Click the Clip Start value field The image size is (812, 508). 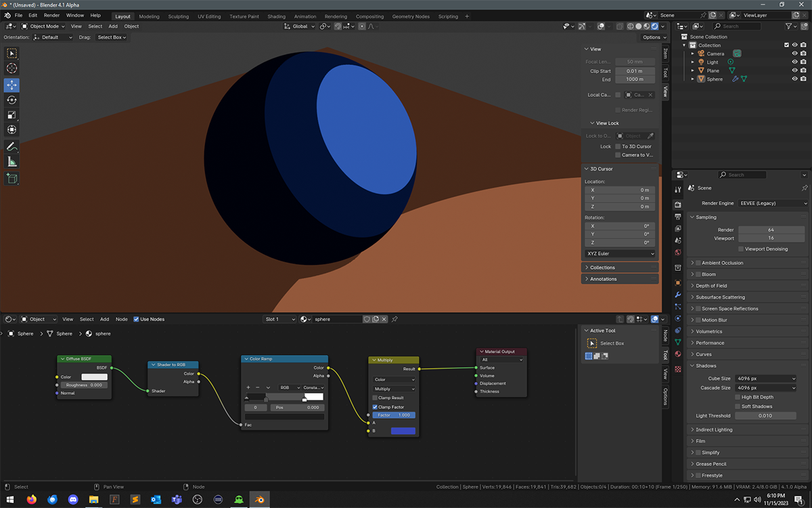634,71
